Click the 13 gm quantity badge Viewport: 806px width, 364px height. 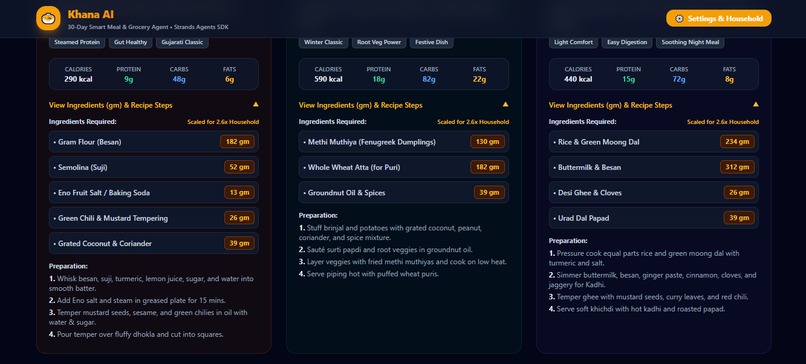click(x=239, y=192)
